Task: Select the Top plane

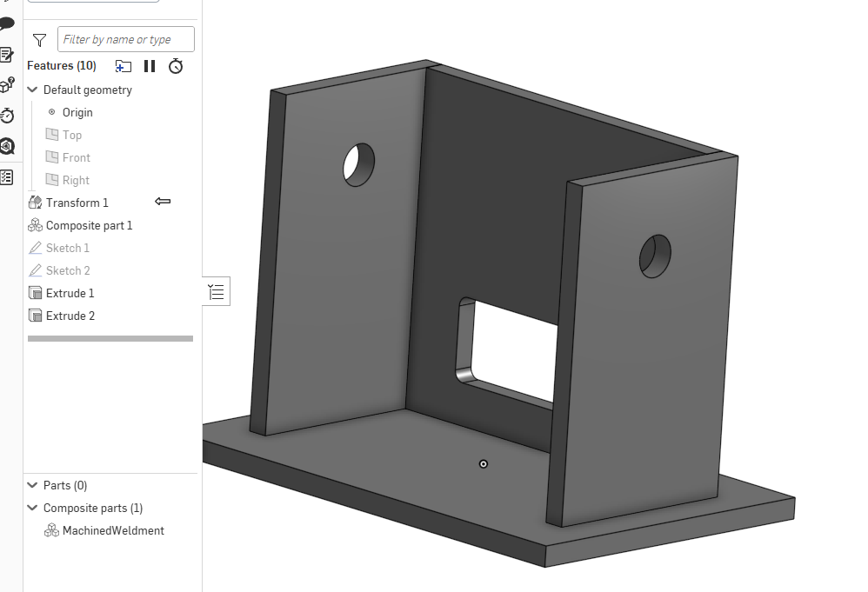Action: pyautogui.click(x=72, y=135)
